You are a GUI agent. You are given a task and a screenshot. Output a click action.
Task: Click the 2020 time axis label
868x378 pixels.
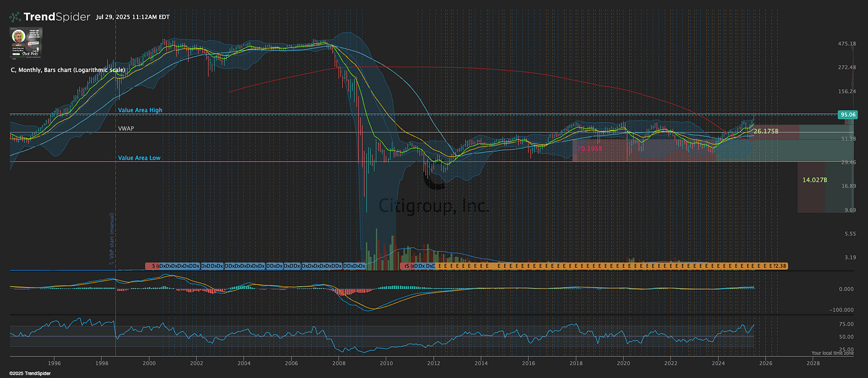[624, 362]
